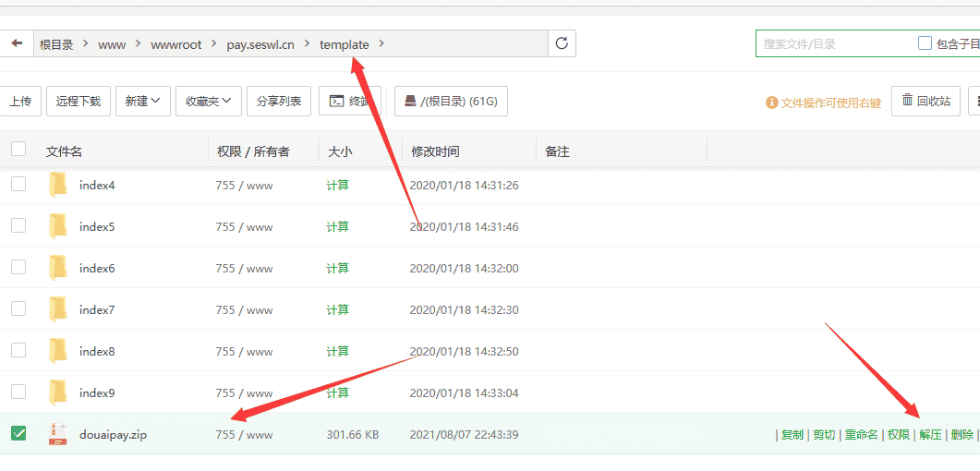
Task: Calculate size (计算) of index5
Action: click(x=337, y=227)
